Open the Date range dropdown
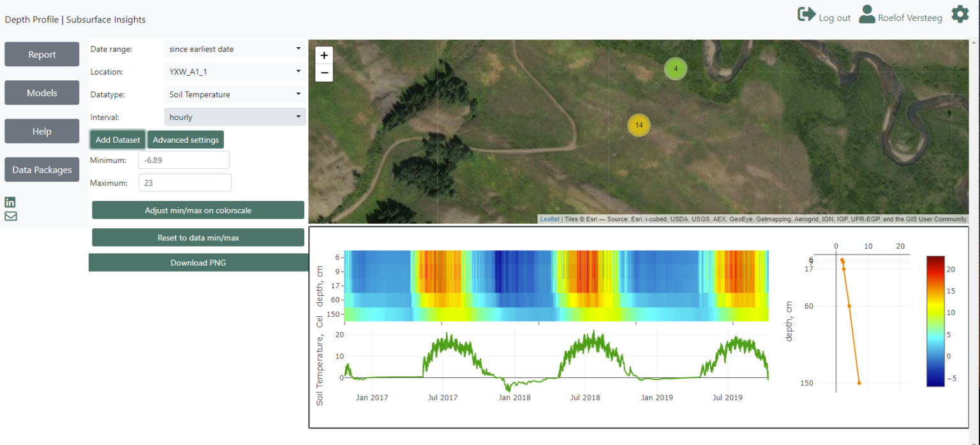 tap(234, 48)
